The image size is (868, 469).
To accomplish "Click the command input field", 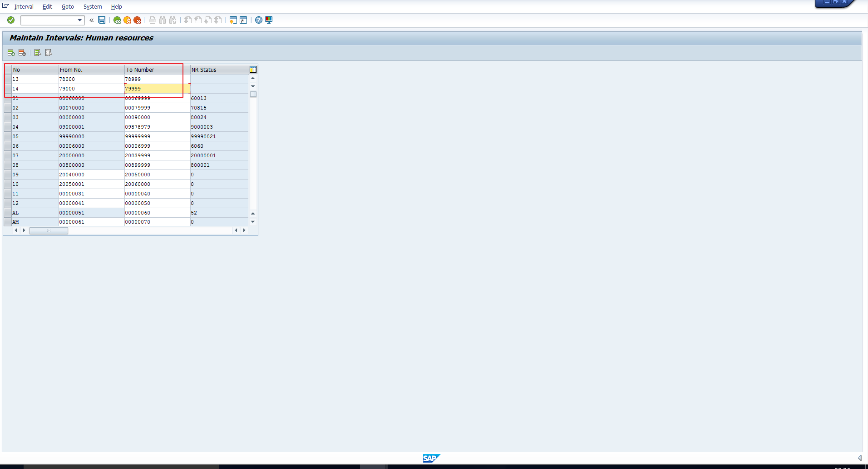I will 49,20.
